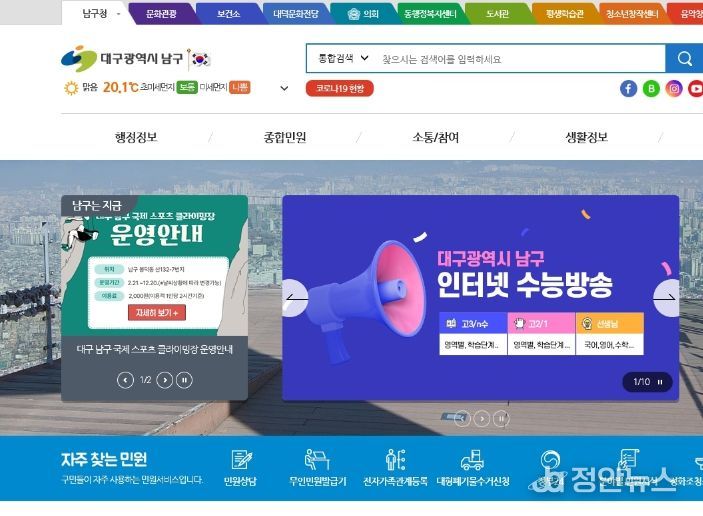
Task: Open the Facebook social icon
Action: tap(629, 88)
